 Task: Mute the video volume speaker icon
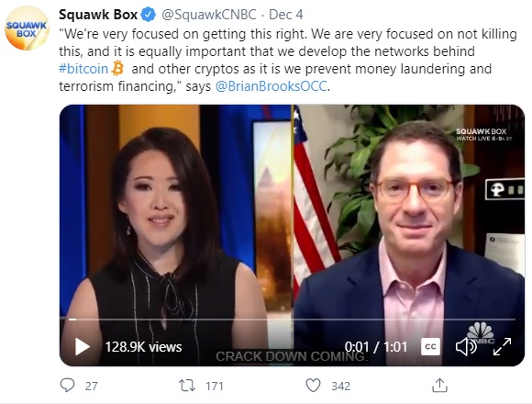pyautogui.click(x=466, y=347)
